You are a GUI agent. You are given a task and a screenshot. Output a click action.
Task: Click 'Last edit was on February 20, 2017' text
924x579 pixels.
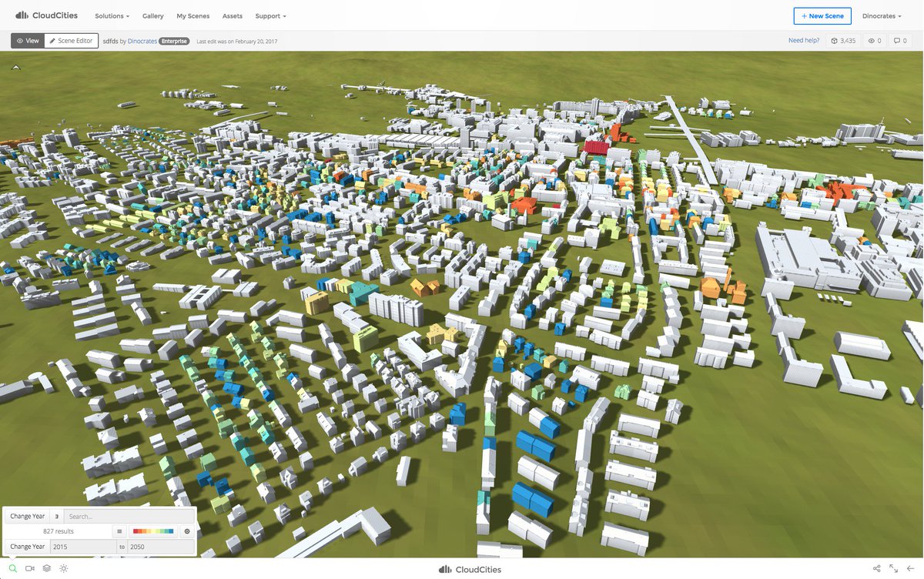[x=237, y=42]
